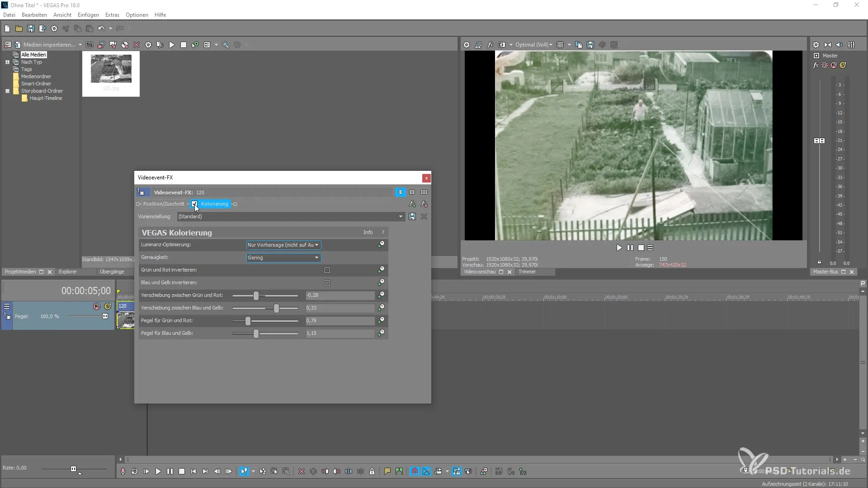The height and width of the screenshot is (488, 868).
Task: Toggle snapping with the magnet icon
Action: 415,471
